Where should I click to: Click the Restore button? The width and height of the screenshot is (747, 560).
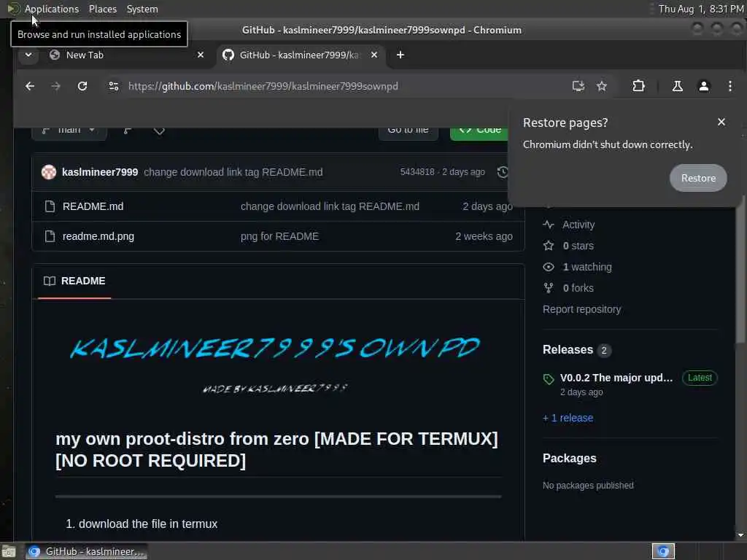coord(698,178)
